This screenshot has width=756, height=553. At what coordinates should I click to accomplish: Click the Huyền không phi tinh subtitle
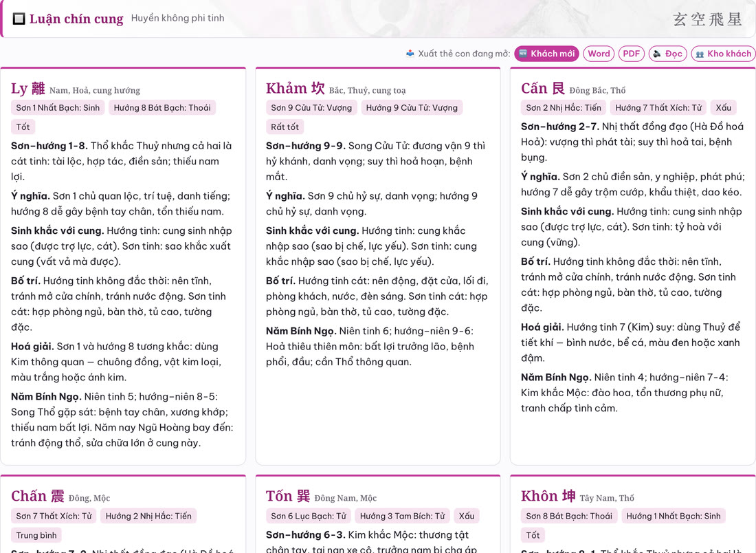click(177, 19)
